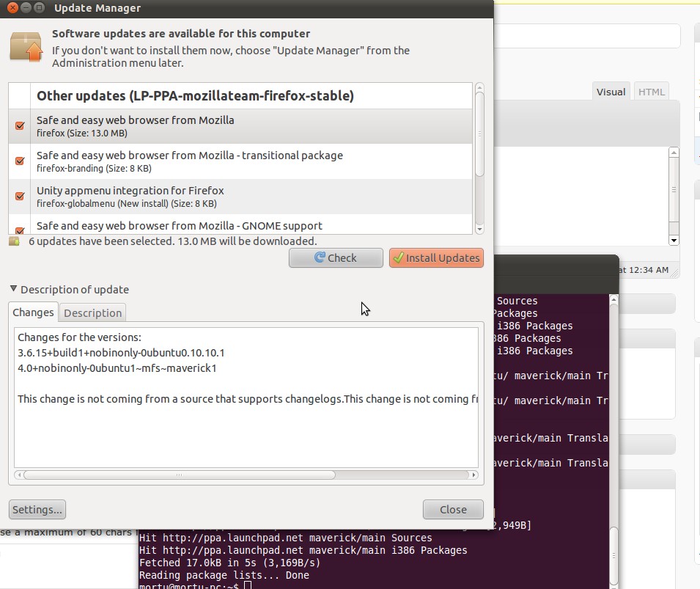Select the Other updates group header
This screenshot has height=589, width=700.
pyautogui.click(x=240, y=95)
